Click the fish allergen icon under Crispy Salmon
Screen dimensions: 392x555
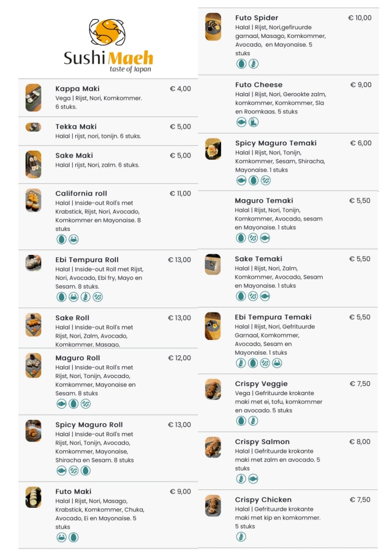pos(254,478)
